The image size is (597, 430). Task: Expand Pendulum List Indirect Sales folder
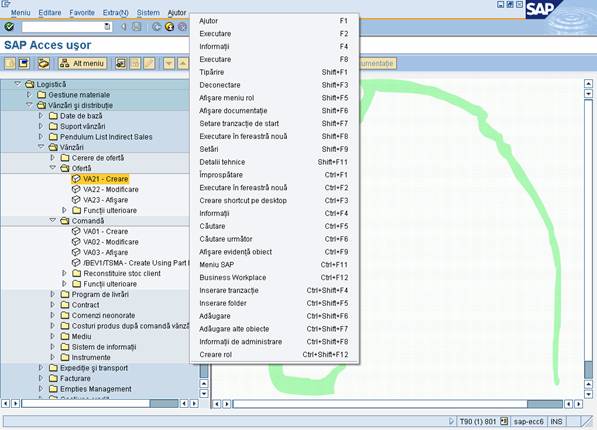pyautogui.click(x=41, y=136)
